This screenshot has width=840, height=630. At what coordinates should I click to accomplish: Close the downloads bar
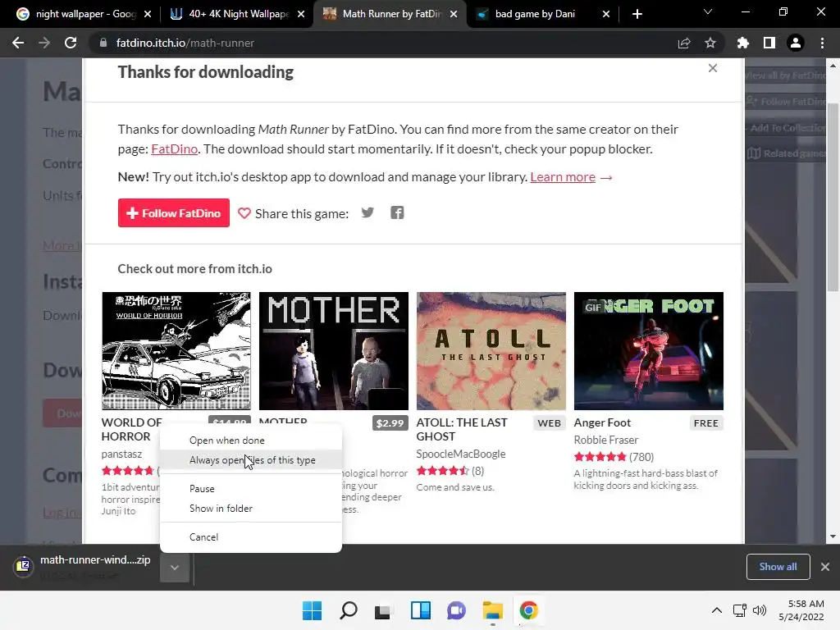pyautogui.click(x=825, y=567)
